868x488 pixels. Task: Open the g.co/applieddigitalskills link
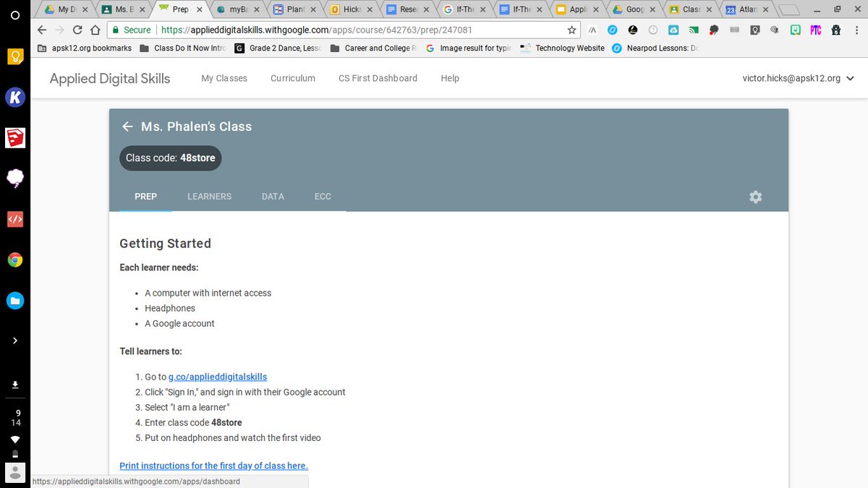pos(218,377)
